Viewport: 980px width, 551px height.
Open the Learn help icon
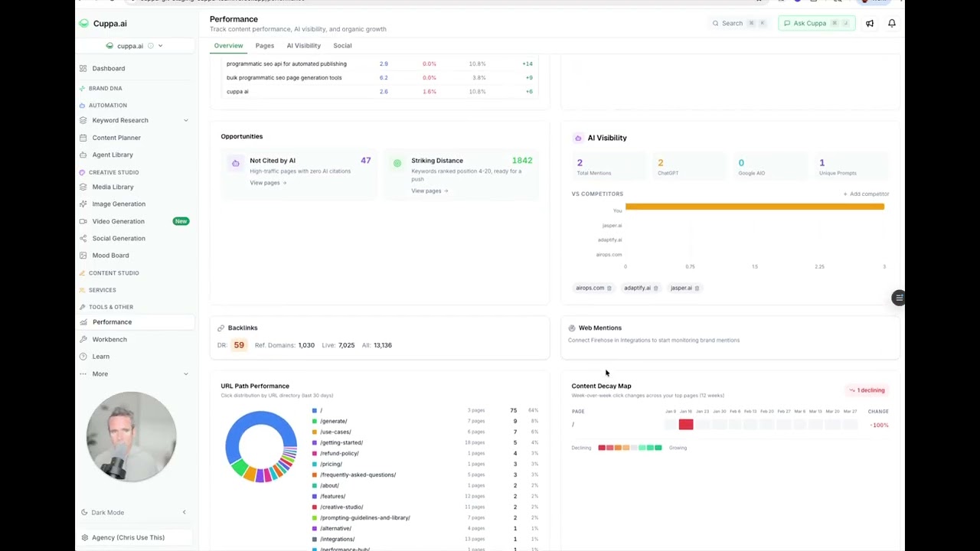coord(83,357)
